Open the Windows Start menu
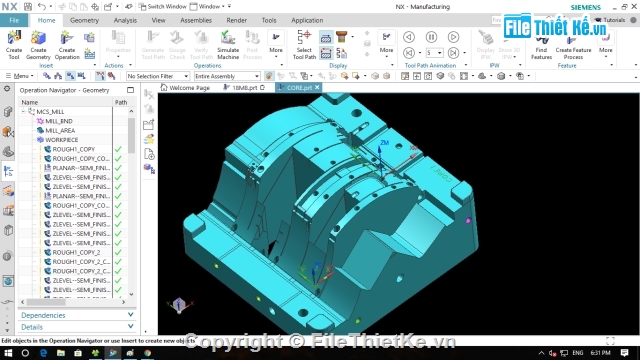 tap(8, 353)
